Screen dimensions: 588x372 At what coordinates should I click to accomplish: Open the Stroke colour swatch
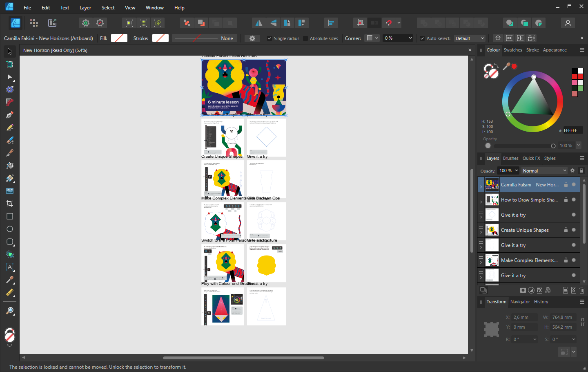[160, 38]
